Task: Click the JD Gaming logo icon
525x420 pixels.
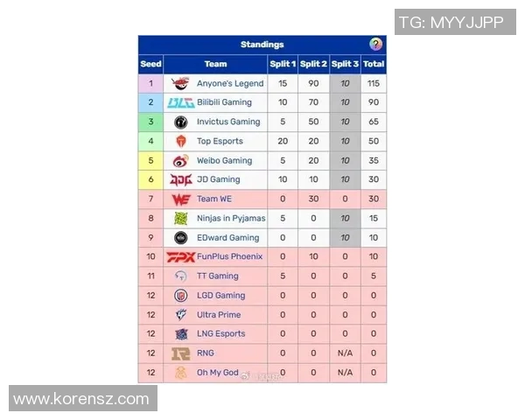Action: click(x=180, y=179)
